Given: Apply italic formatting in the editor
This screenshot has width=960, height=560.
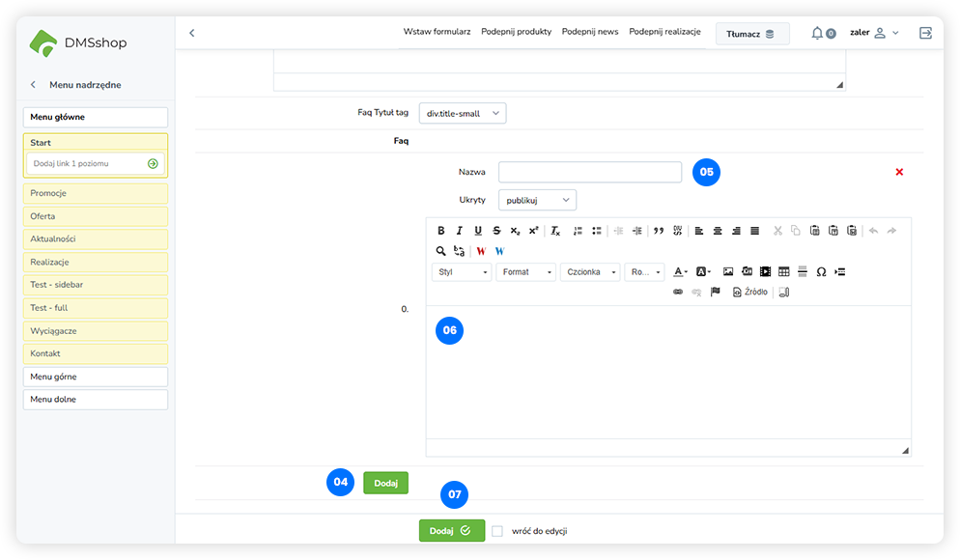Looking at the screenshot, I should tap(460, 231).
